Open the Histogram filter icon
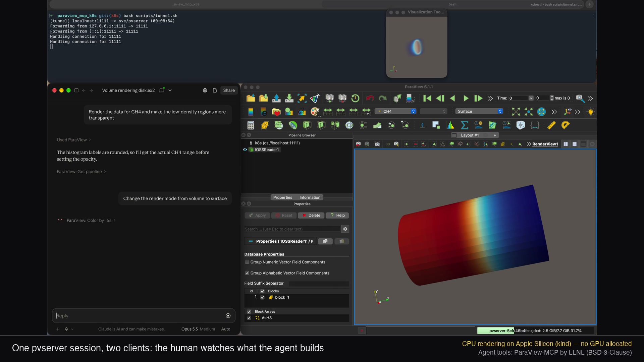This screenshot has width=644, height=362. click(x=450, y=125)
